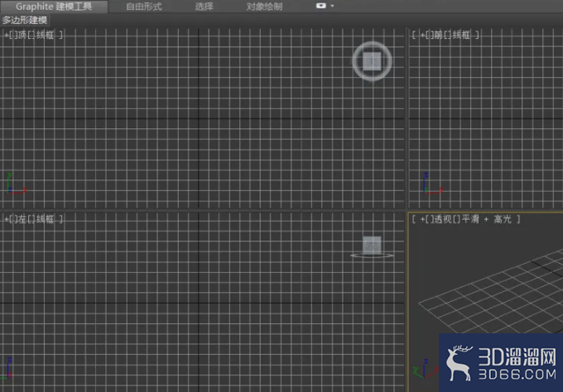Expand the 多边形建模 panel
The height and width of the screenshot is (392, 563).
click(25, 20)
